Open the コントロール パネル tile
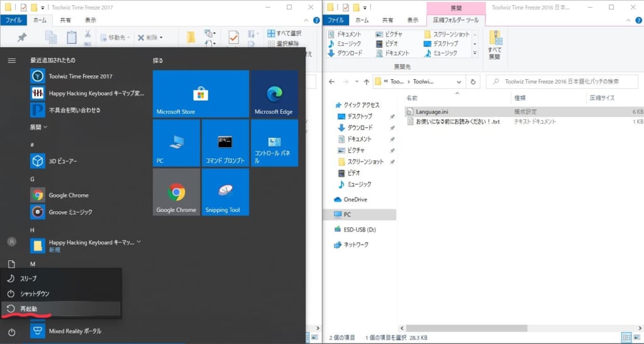Screen dimensions: 644x344 [274, 143]
